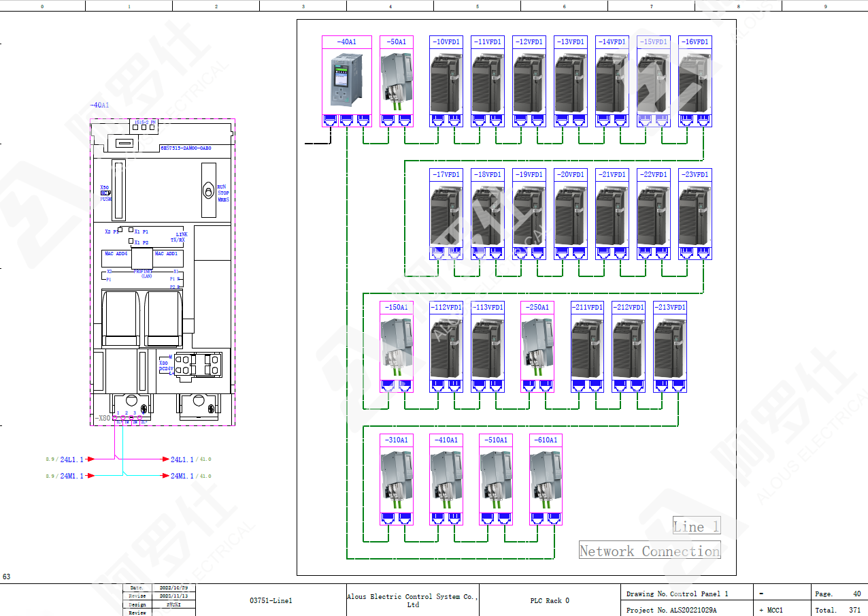Screen dimensions: 868x616
Task: Click the 41.0 cross-reference beside 24L1.1
Action: [x=205, y=459]
